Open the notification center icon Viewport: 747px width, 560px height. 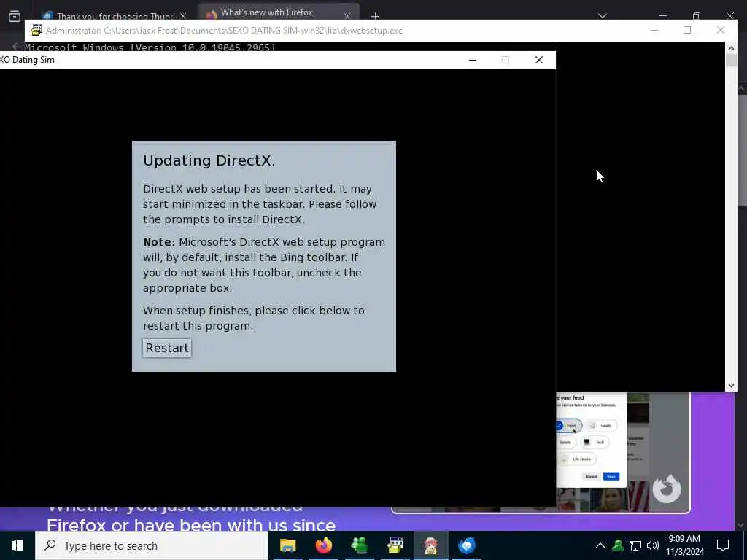[x=723, y=545]
